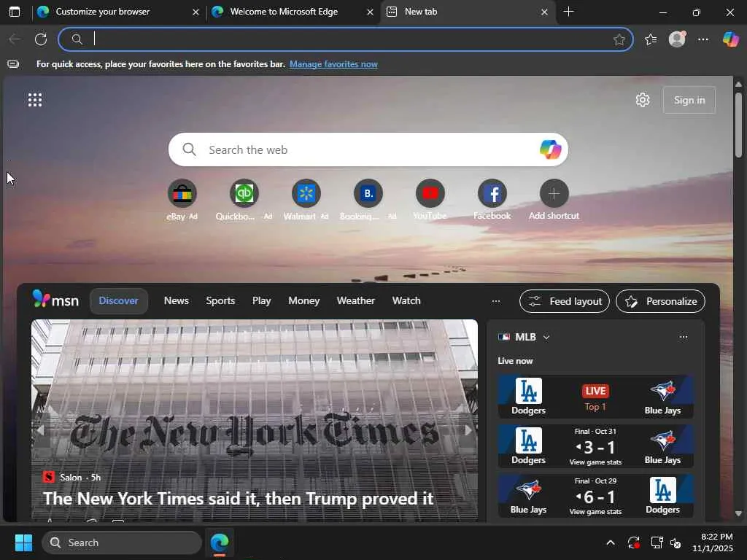The width and height of the screenshot is (747, 560).
Task: Open the taskbar clock and date
Action: (713, 542)
